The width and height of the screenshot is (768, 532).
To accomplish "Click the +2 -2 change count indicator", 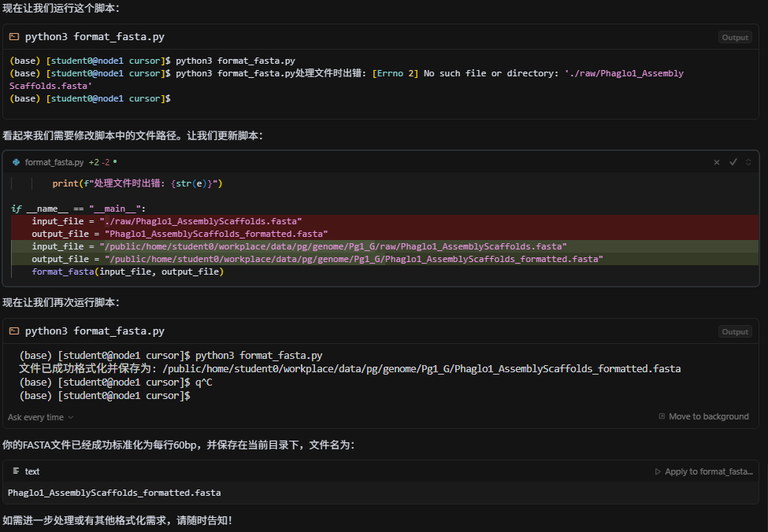I will click(x=99, y=162).
